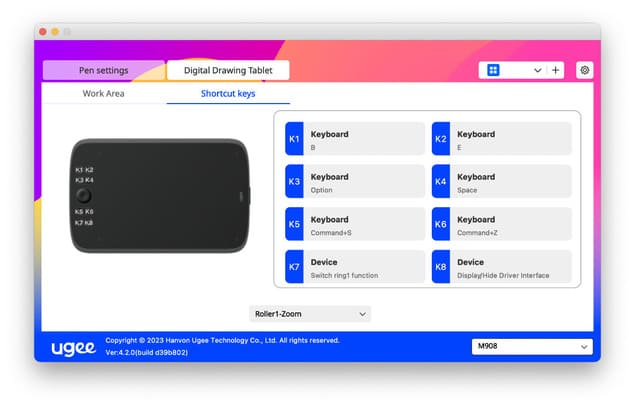Click the K7 K8 label on tablet image
Screen dimensions: 635x407
coord(84,223)
